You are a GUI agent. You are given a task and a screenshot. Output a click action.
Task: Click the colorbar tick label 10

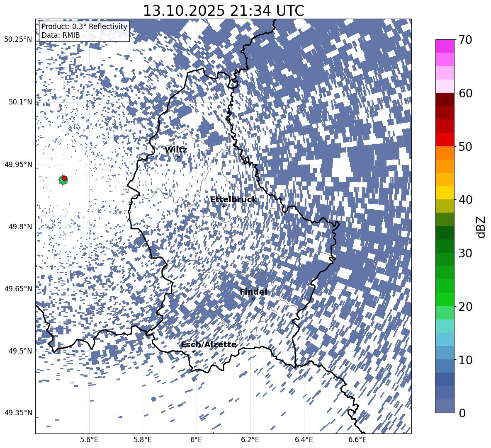(x=465, y=360)
